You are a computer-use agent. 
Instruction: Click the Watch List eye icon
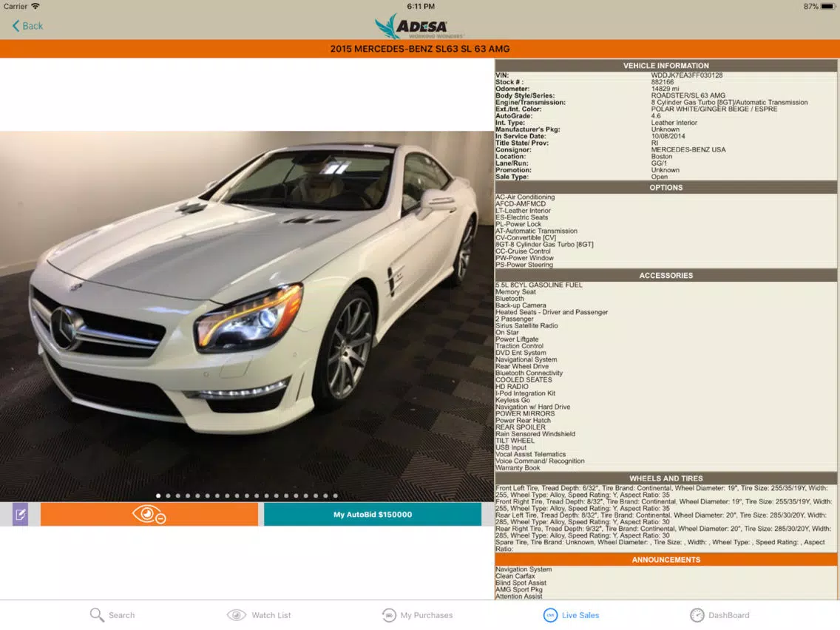pyautogui.click(x=237, y=615)
